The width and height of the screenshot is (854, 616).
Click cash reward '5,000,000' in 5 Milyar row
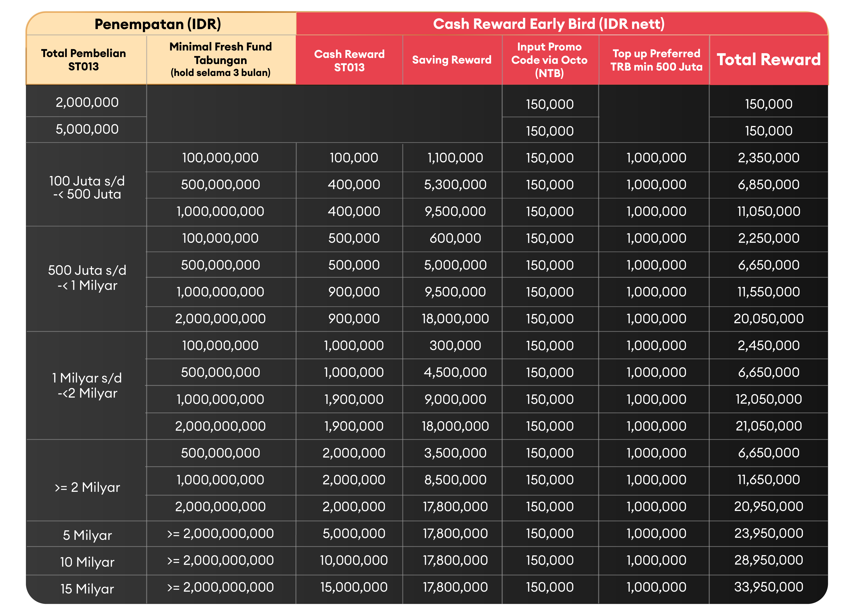tap(354, 533)
